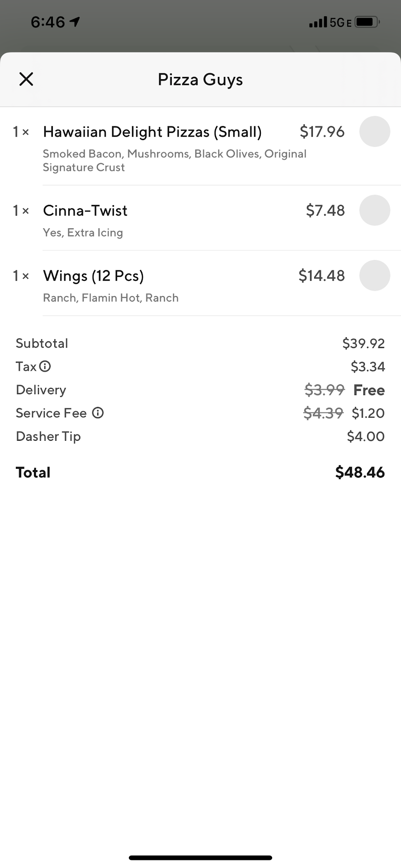This screenshot has width=401, height=868.
Task: Tap the location arrow in status bar
Action: [75, 22]
